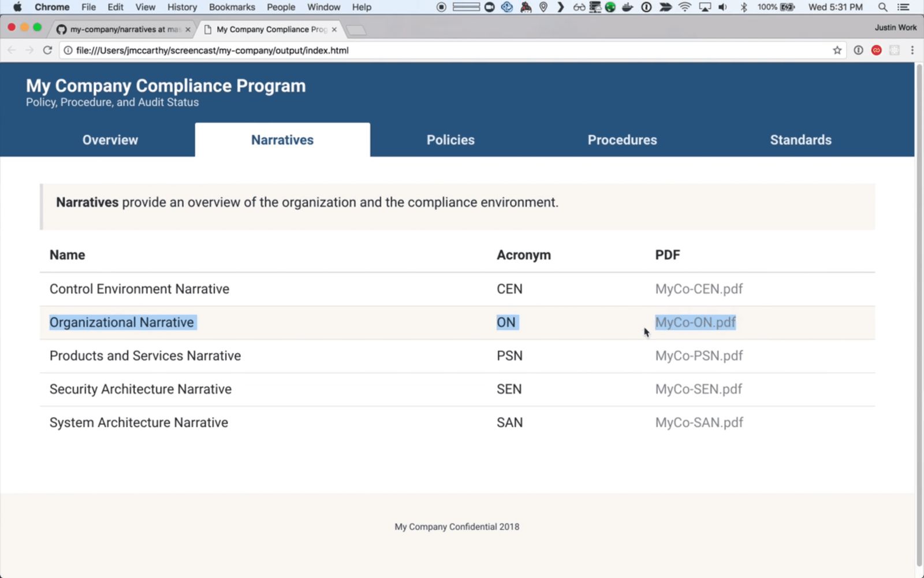
Task: Reload the page with the refresh icon
Action: (47, 50)
